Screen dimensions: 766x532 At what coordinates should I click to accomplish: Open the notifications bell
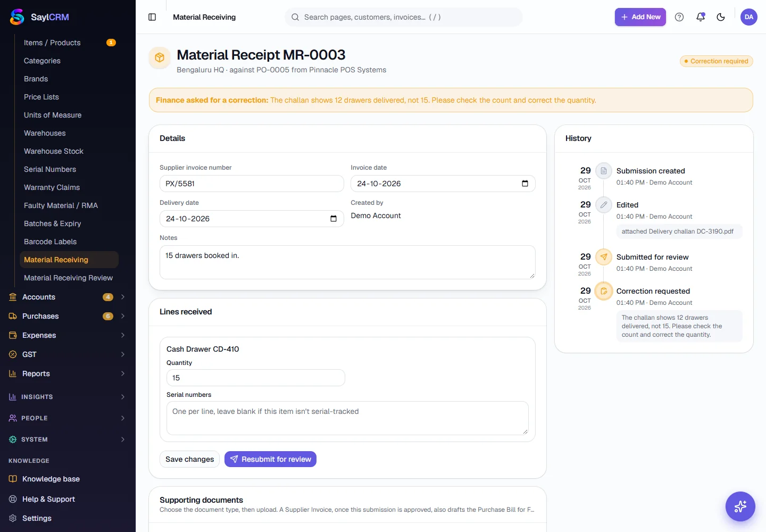(701, 17)
